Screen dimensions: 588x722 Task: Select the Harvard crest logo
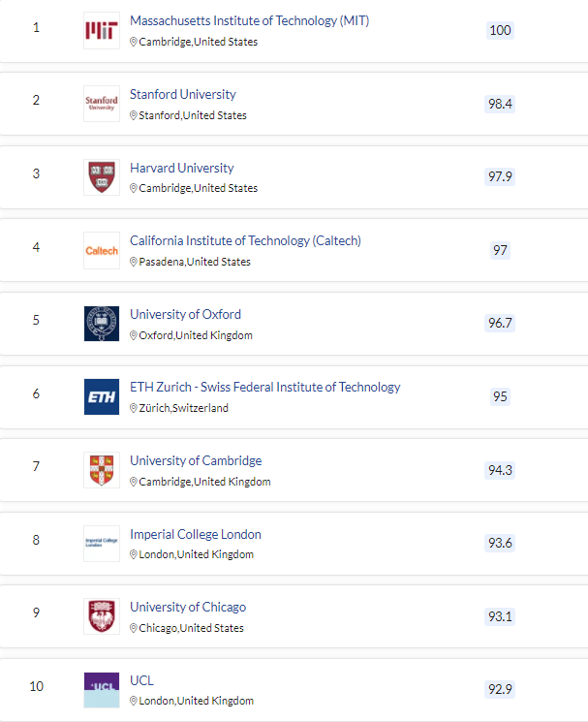102,177
